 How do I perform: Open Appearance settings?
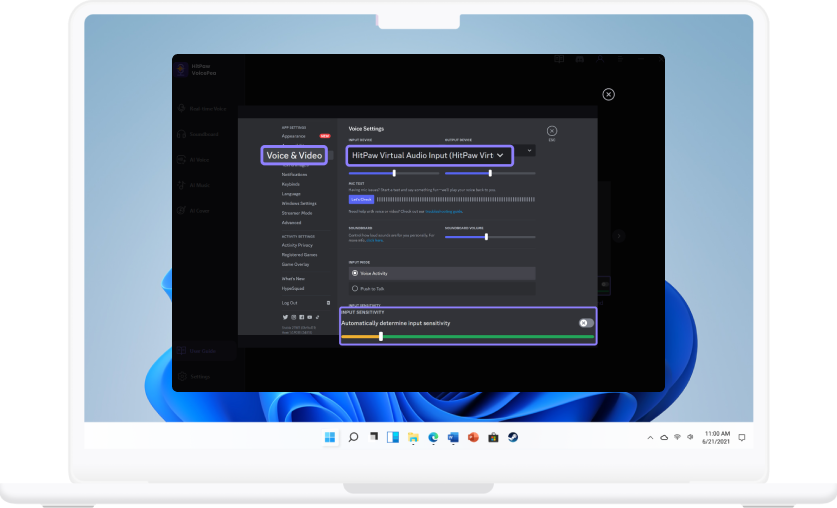click(294, 136)
